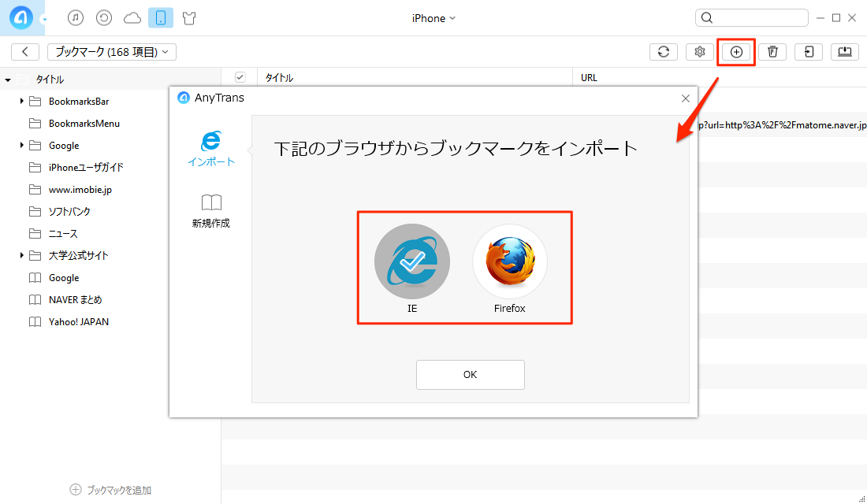Click the add bookmark plus button
The width and height of the screenshot is (867, 504).
pos(736,52)
